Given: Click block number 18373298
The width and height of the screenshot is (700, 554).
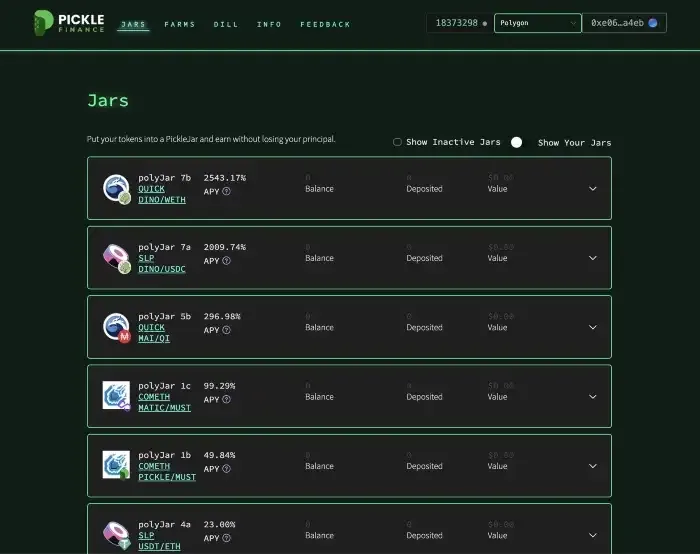Looking at the screenshot, I should coord(456,23).
